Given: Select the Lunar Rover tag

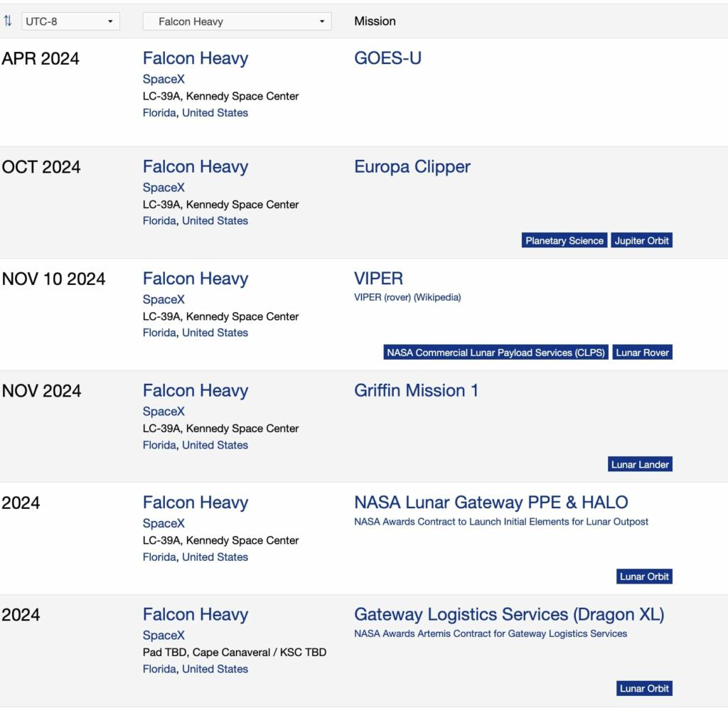Looking at the screenshot, I should [642, 353].
